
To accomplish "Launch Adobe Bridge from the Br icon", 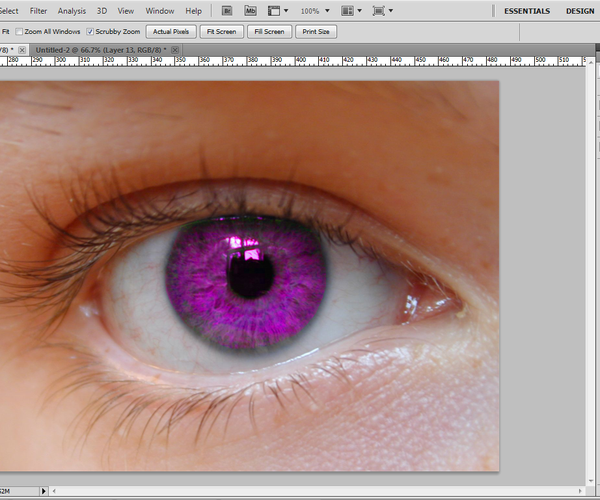I will (x=227, y=11).
